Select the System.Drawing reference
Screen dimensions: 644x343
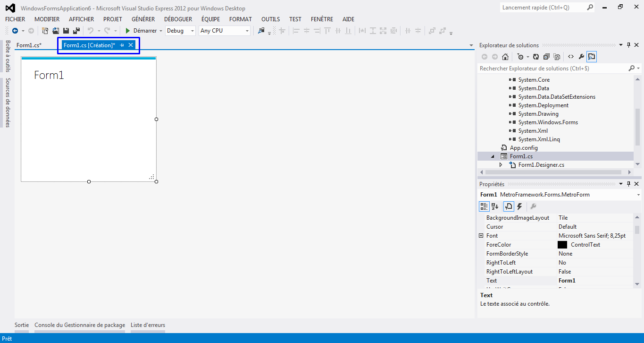pos(538,114)
